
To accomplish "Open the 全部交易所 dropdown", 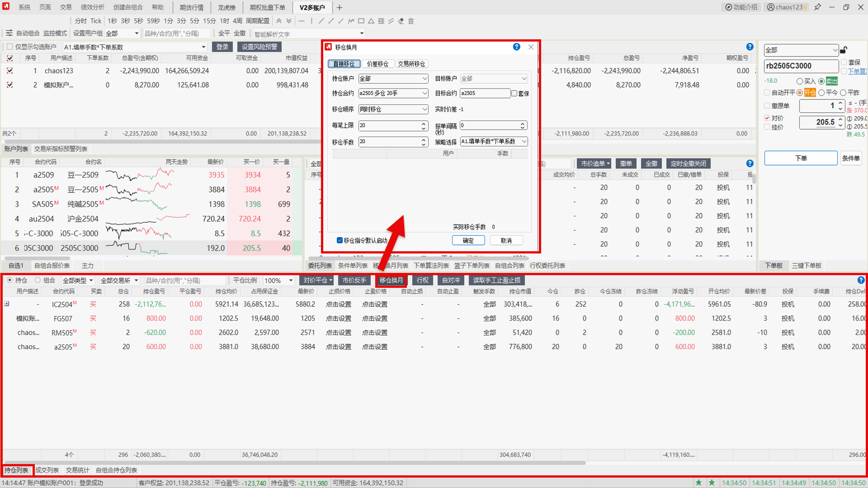I will click(x=119, y=281).
